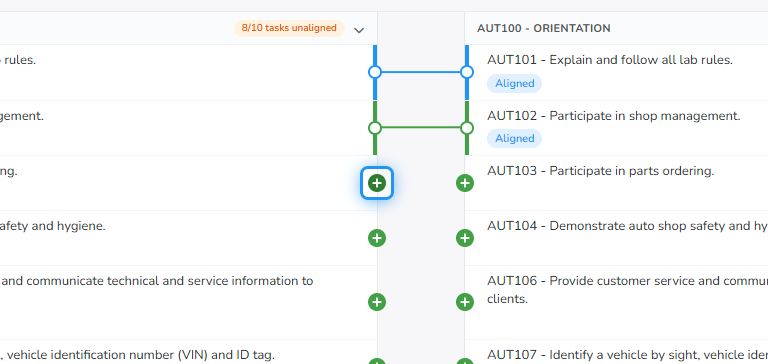Collapse the section using the chevron arrow

359,30
